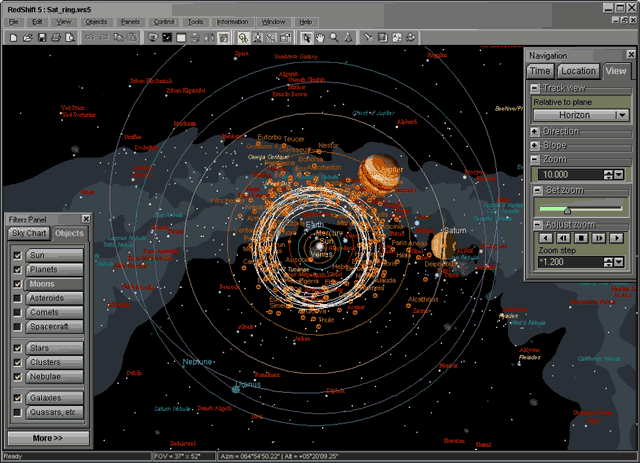
Task: Expand the Slope section
Action: [x=535, y=145]
